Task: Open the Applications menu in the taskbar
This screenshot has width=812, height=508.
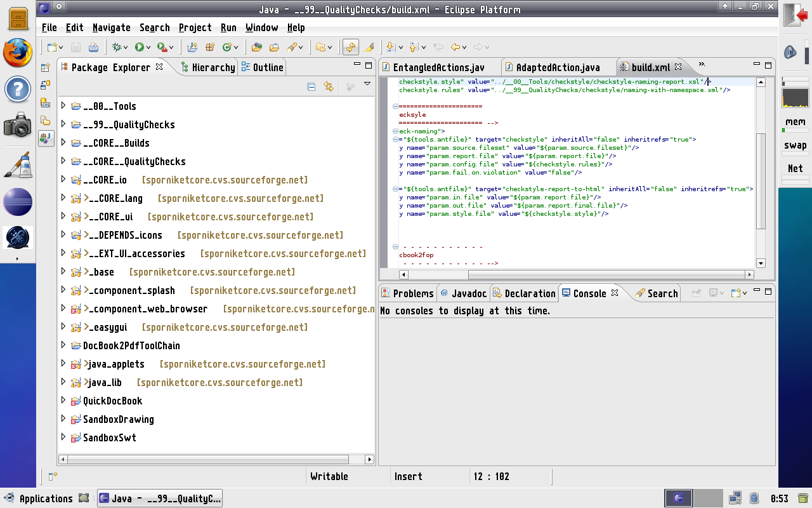Action: coord(39,498)
